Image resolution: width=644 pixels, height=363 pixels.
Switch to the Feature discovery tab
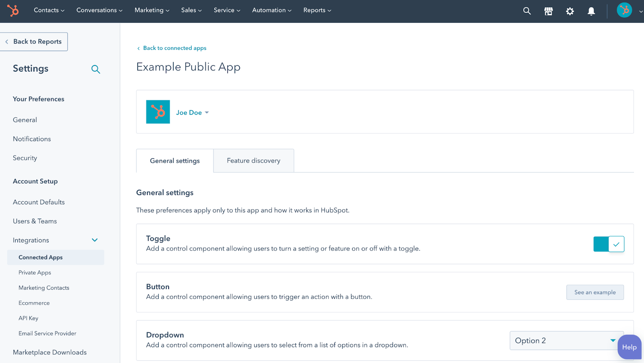pos(253,160)
